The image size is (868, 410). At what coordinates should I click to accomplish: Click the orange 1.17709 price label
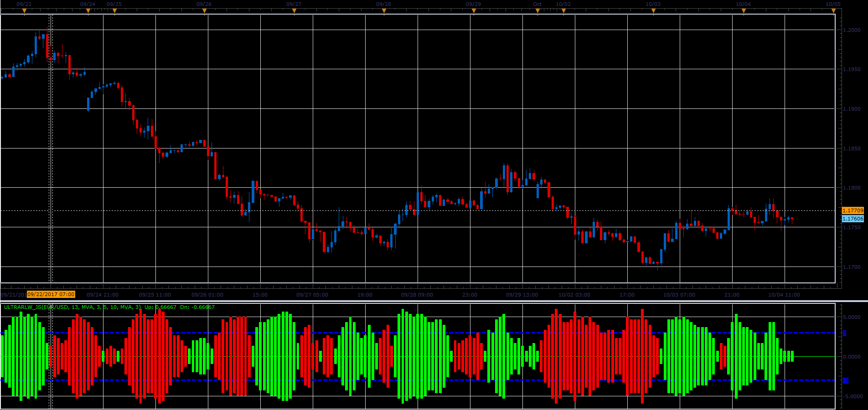tap(852, 210)
